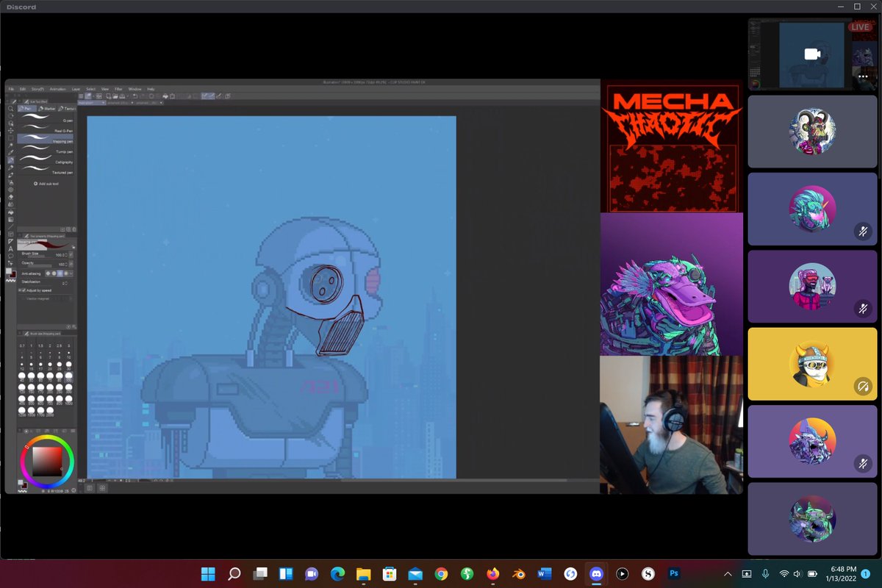Viewport: 882px width, 588px height.
Task: Click the Fill command bar bucket icon
Action: tap(165, 96)
